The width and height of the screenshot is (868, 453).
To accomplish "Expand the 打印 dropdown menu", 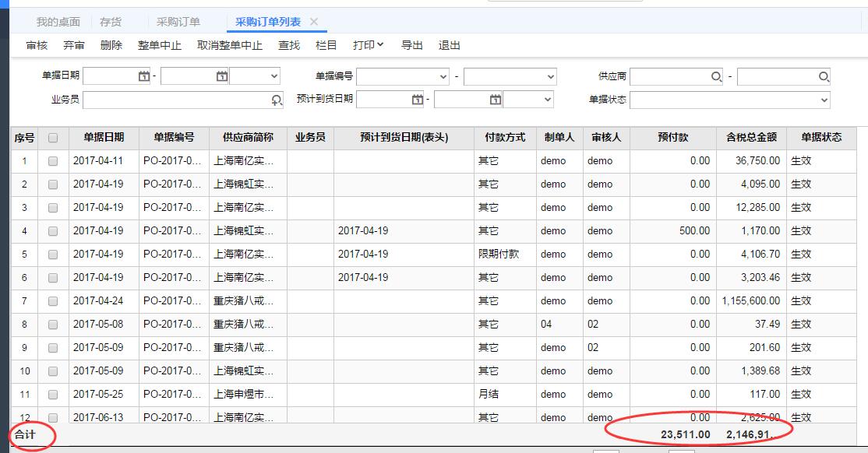I will tap(368, 45).
